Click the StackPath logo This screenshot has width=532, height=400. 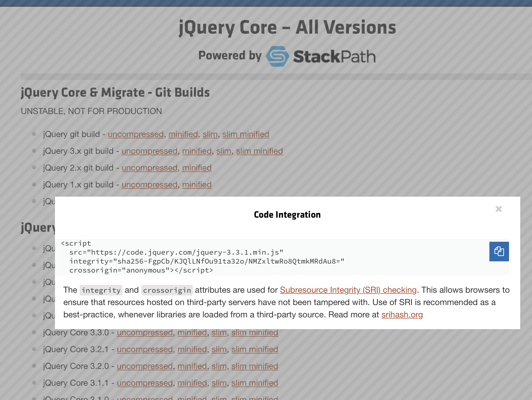click(x=321, y=56)
